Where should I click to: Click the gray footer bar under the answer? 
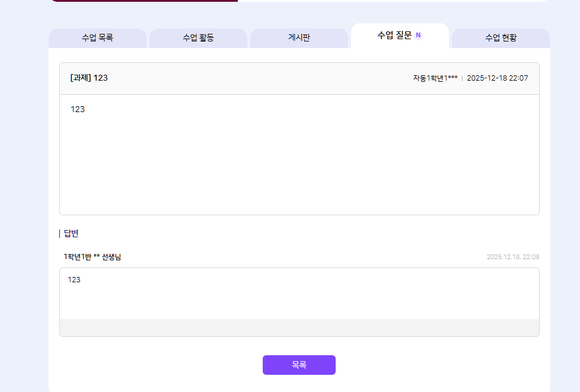[x=299, y=327]
